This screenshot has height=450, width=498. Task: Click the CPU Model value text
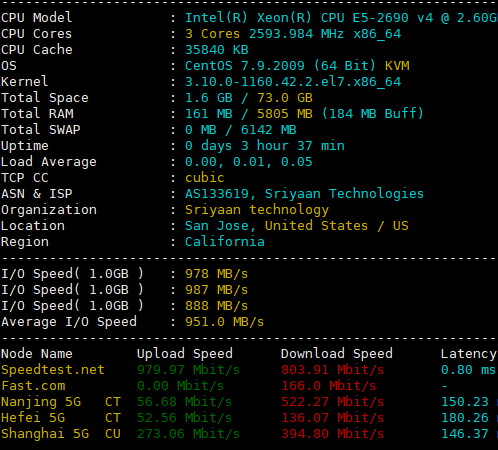click(341, 18)
